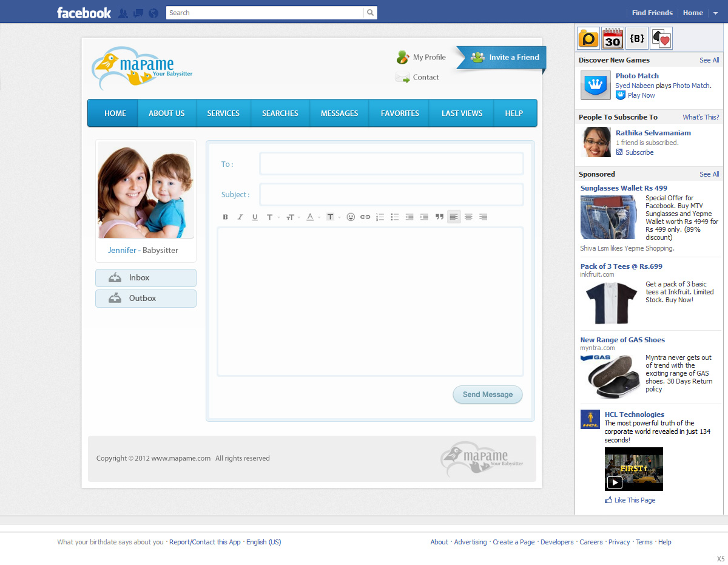Image resolution: width=728 pixels, height=565 pixels.
Task: Open the MESSAGES tab
Action: tap(339, 113)
